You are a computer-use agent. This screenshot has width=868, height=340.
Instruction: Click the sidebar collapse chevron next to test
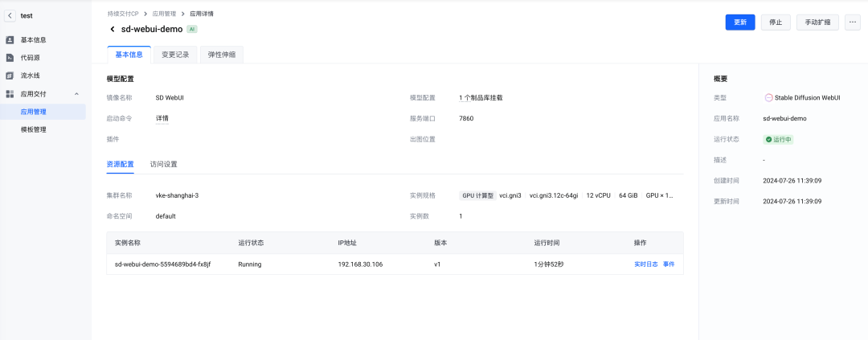10,15
